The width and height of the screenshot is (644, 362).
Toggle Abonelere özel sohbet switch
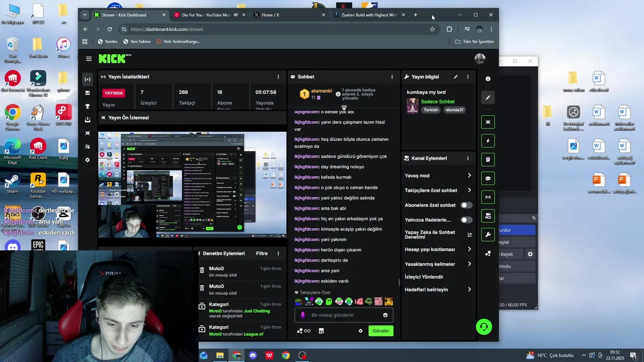click(466, 205)
